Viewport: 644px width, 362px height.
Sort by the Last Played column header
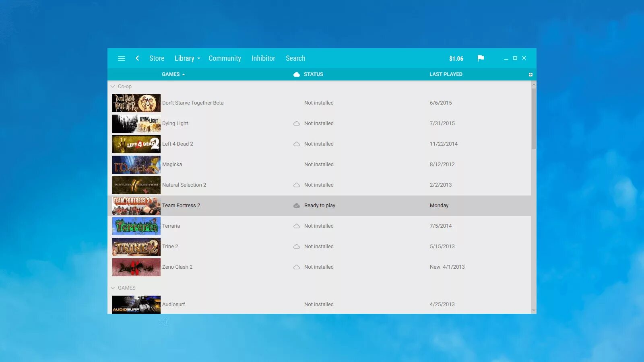pos(446,74)
